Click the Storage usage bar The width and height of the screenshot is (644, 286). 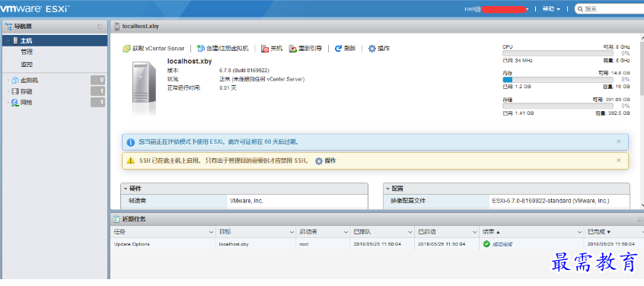pos(558,106)
